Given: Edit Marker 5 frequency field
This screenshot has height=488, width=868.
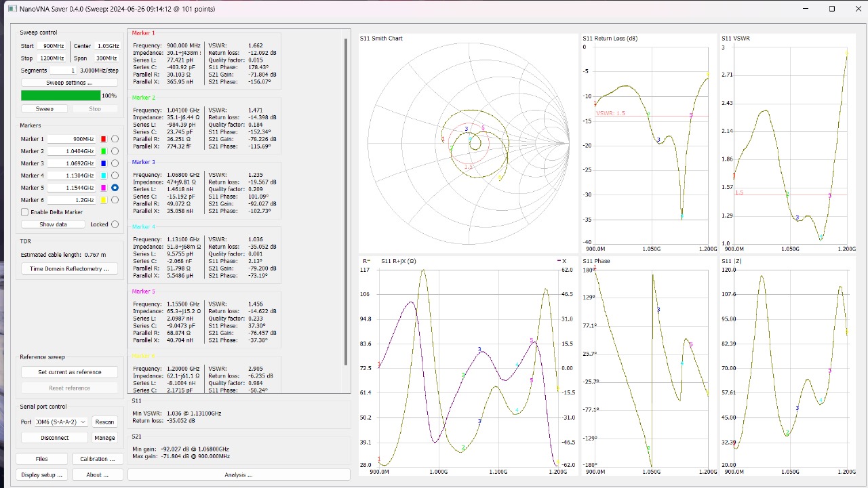Looking at the screenshot, I should (72, 188).
